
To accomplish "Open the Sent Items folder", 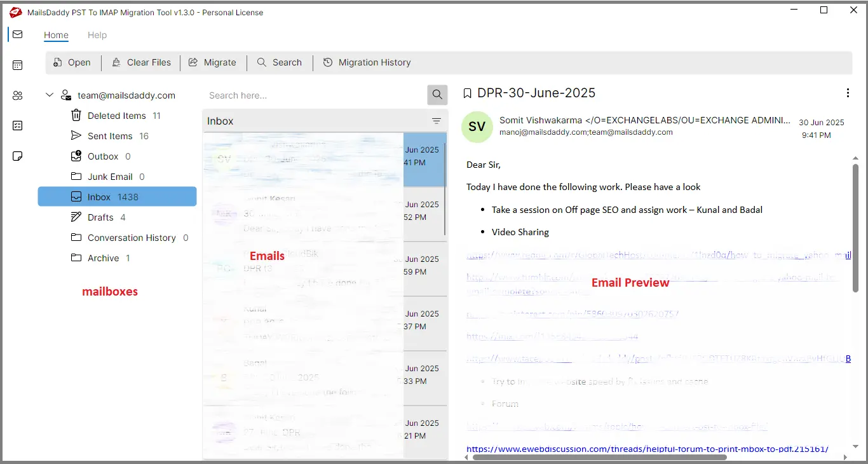I will (x=109, y=136).
